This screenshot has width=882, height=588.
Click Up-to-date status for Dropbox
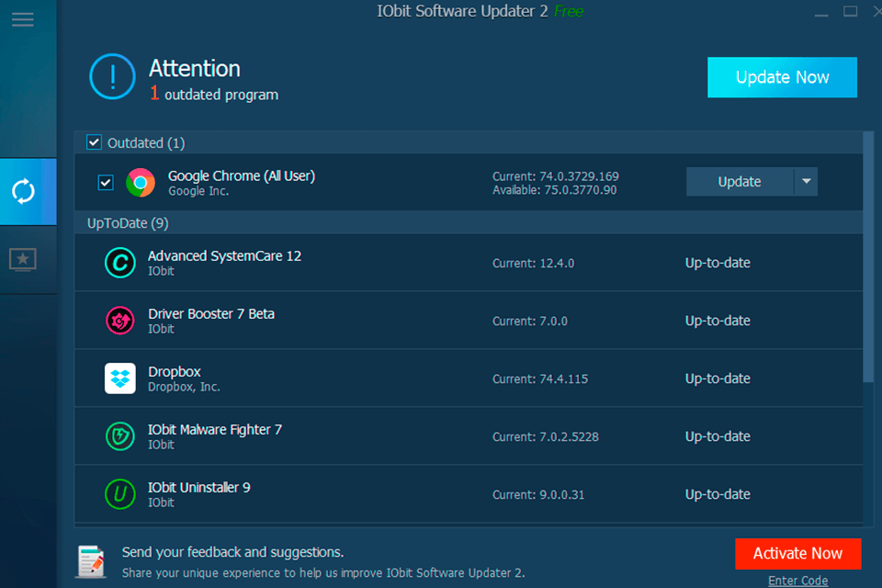click(x=718, y=379)
